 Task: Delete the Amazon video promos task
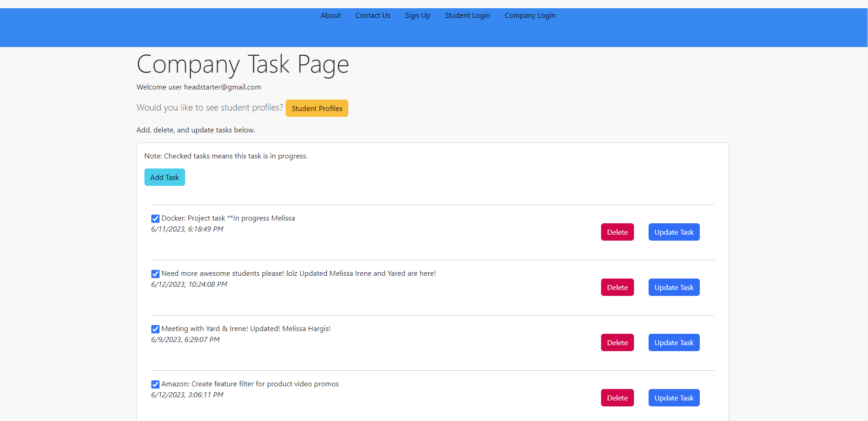[617, 398]
